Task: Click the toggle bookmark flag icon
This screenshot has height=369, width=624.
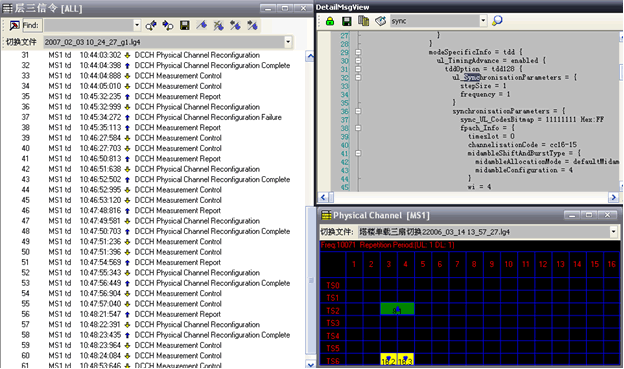Action: click(x=201, y=26)
